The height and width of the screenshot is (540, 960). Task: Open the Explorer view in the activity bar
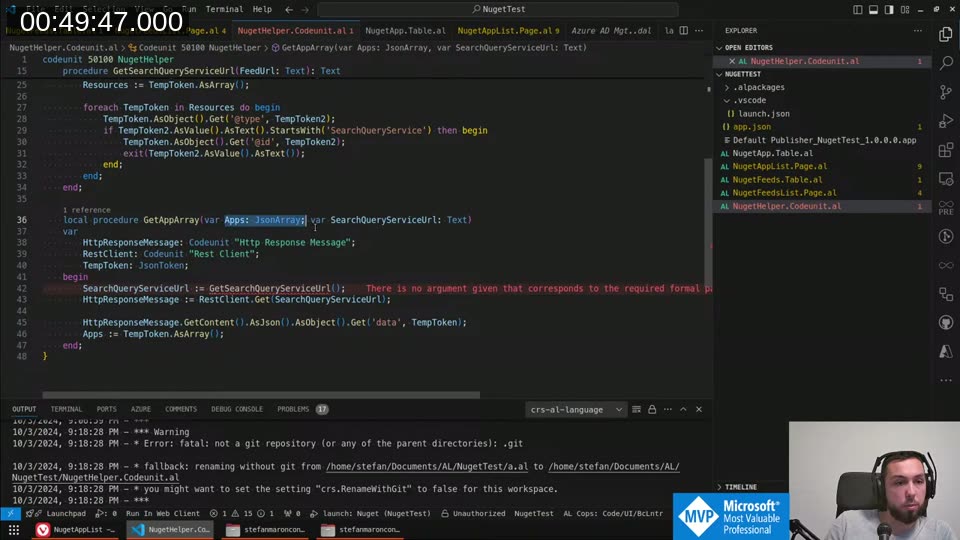click(946, 34)
